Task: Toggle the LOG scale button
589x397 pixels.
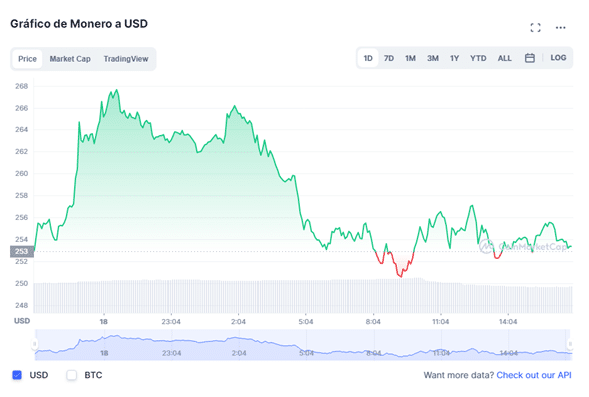Action: [558, 58]
